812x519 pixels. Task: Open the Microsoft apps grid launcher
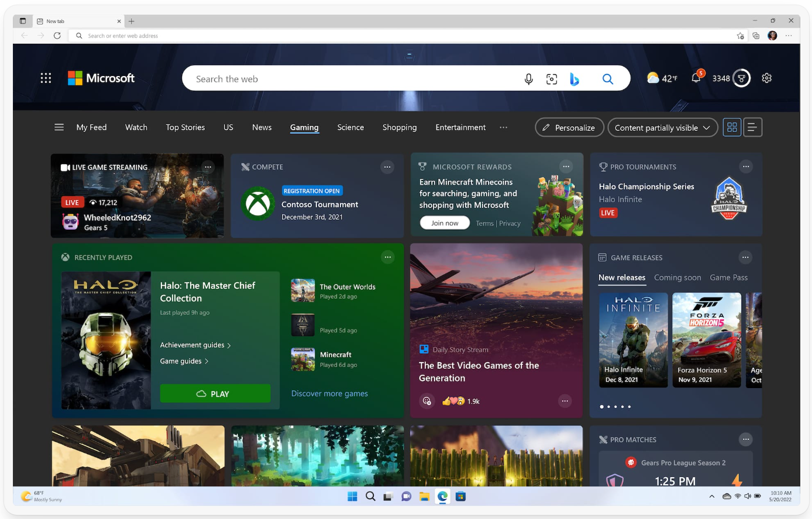click(x=46, y=78)
